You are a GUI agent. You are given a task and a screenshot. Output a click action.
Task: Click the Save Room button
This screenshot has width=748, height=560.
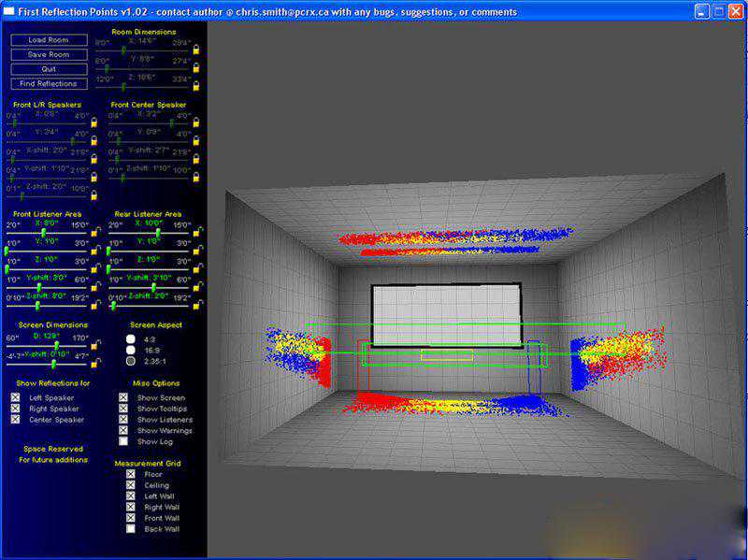pyautogui.click(x=49, y=54)
